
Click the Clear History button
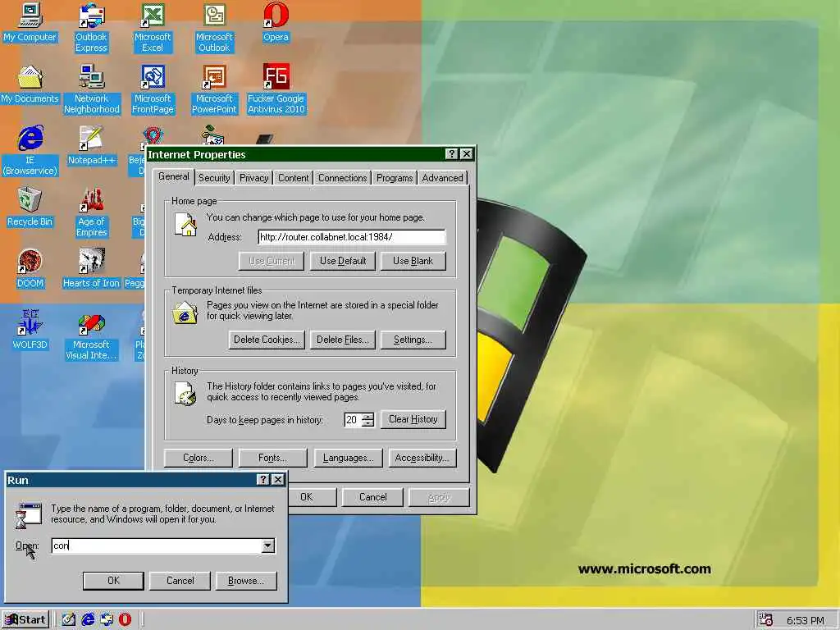pyautogui.click(x=413, y=419)
